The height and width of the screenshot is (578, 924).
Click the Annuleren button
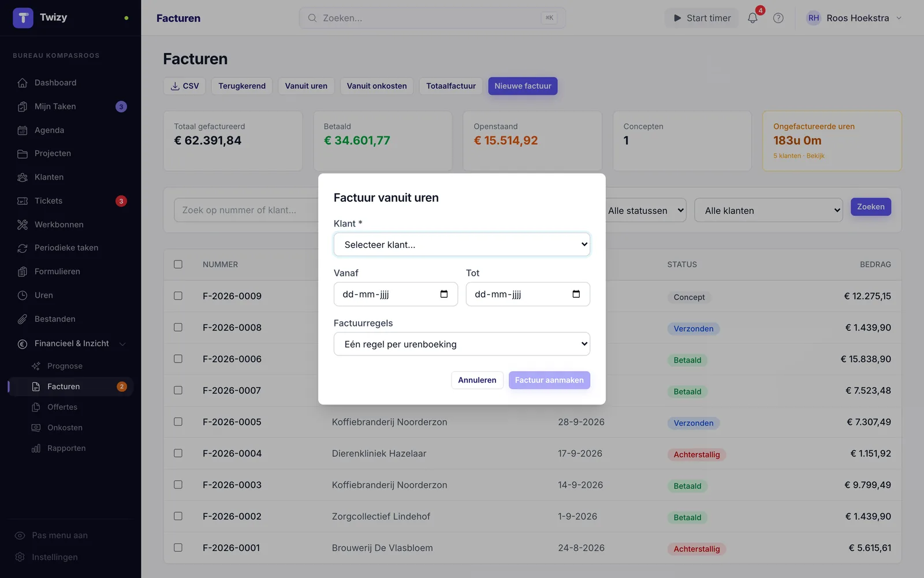tap(477, 380)
